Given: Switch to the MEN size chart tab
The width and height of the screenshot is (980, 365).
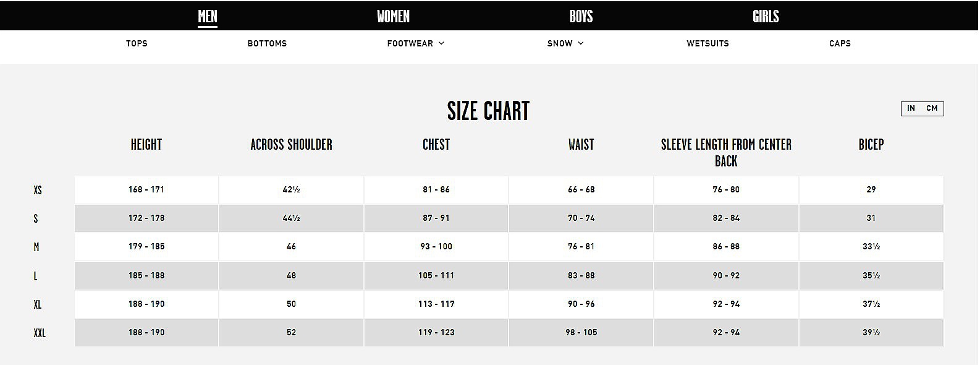Looking at the screenshot, I should point(208,17).
